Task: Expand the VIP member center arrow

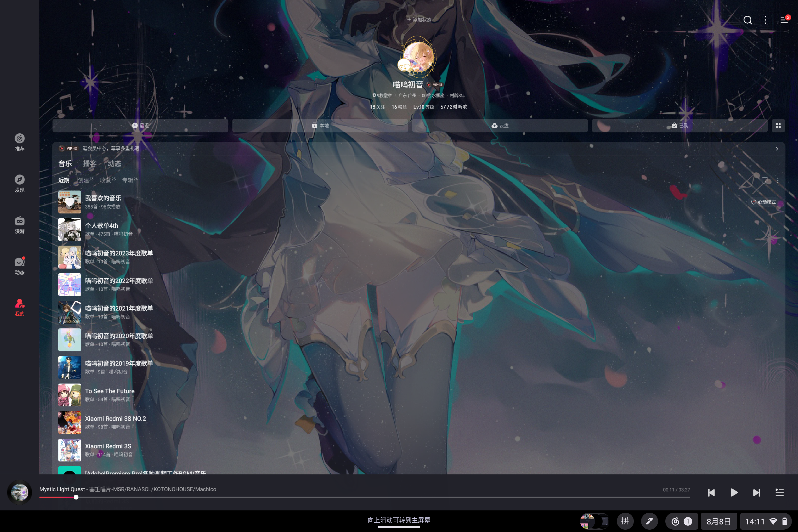Action: pyautogui.click(x=777, y=149)
